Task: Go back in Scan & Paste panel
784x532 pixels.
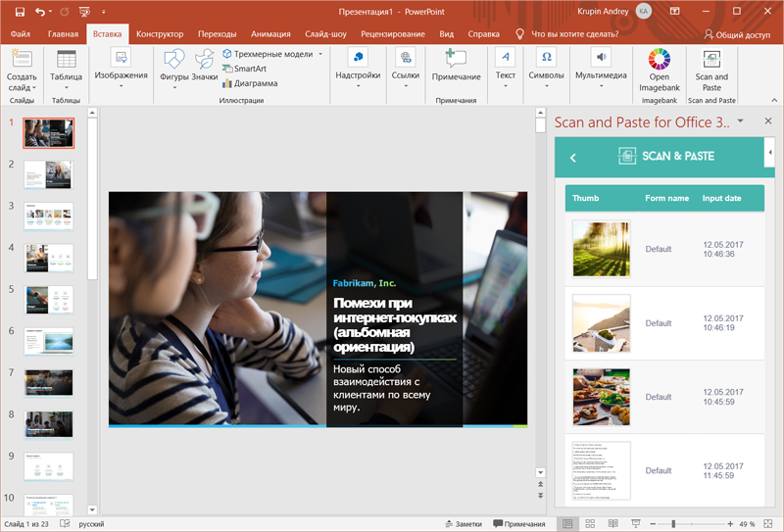Action: click(573, 157)
